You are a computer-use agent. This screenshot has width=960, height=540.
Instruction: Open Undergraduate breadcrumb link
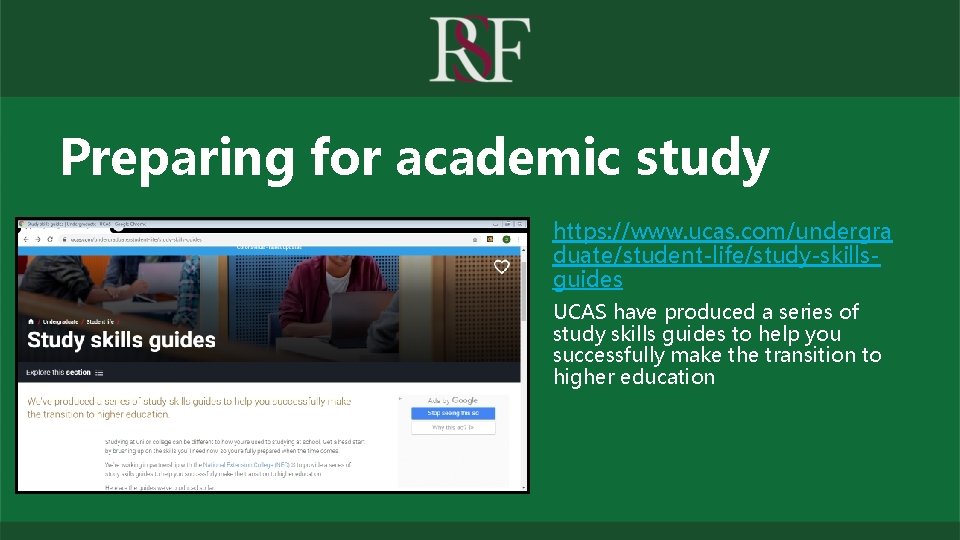60,321
